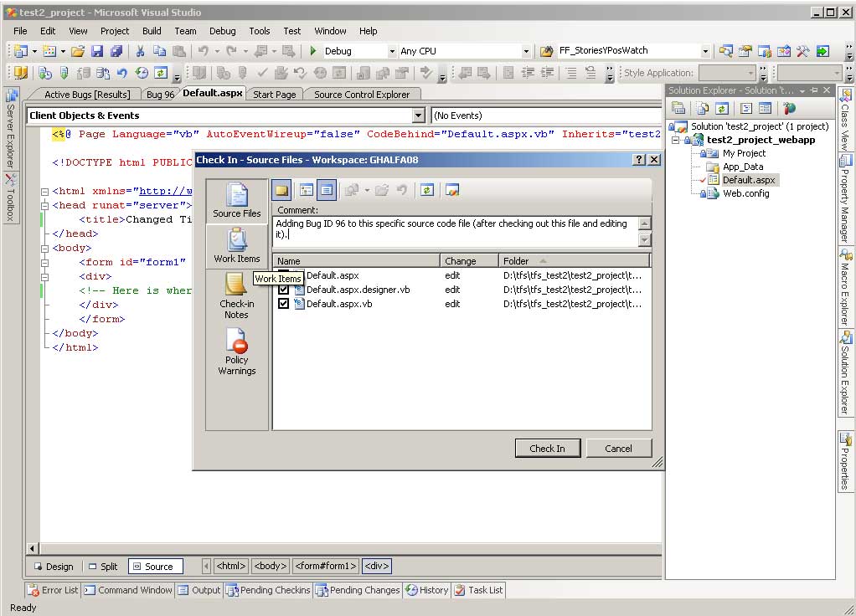This screenshot has height=616, width=856.
Task: Click View Code icon in Solution Explorer
Action: [745, 108]
